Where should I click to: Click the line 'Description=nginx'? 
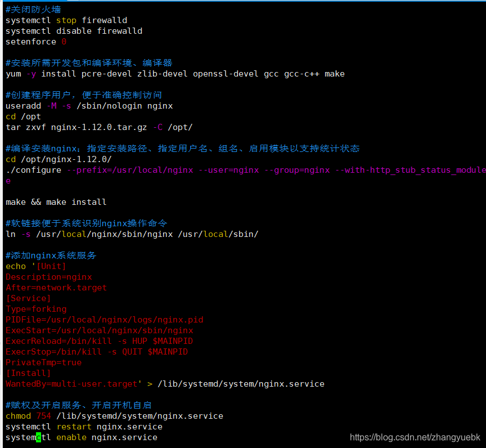tap(49, 277)
